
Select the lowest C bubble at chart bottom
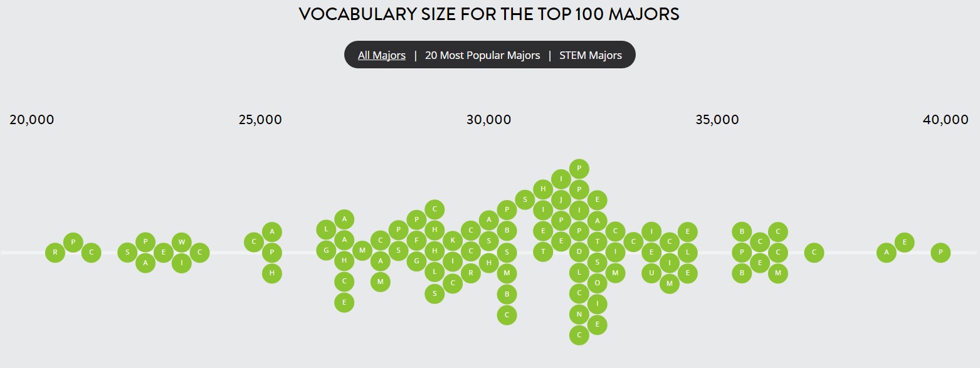click(579, 335)
